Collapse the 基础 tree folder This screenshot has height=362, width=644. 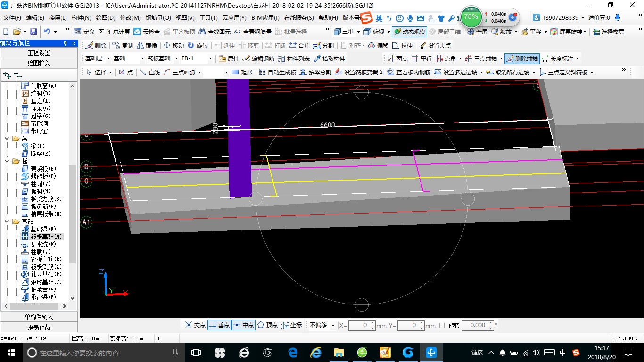click(x=7, y=222)
